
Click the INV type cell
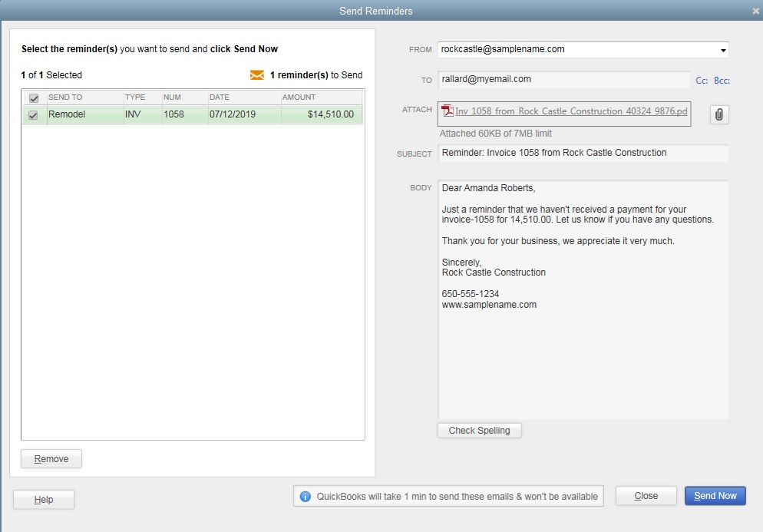pyautogui.click(x=143, y=114)
